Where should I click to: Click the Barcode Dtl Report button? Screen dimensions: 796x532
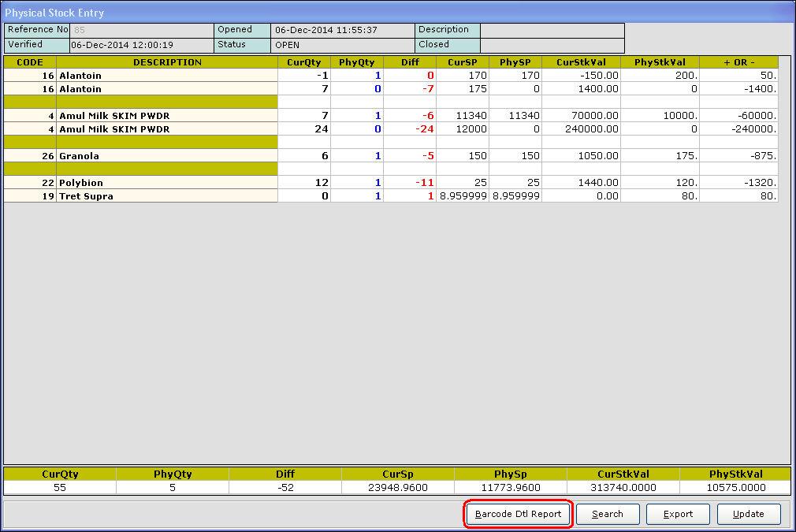coord(518,514)
